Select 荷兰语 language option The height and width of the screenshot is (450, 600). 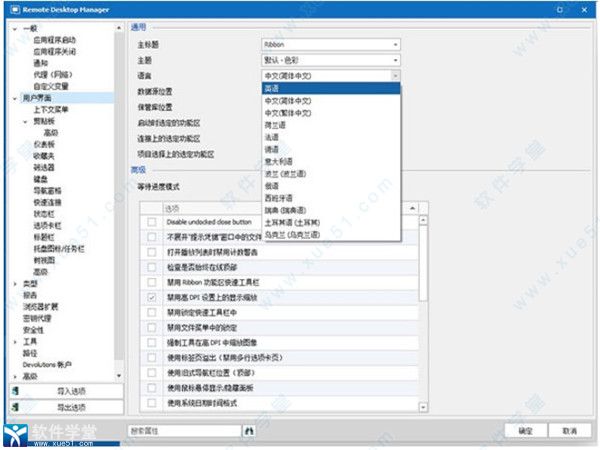pyautogui.click(x=331, y=125)
